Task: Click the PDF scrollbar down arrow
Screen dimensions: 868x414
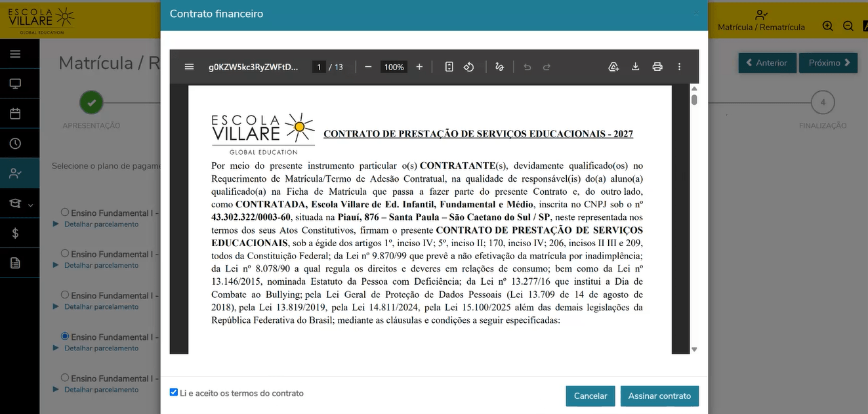Action: click(694, 350)
